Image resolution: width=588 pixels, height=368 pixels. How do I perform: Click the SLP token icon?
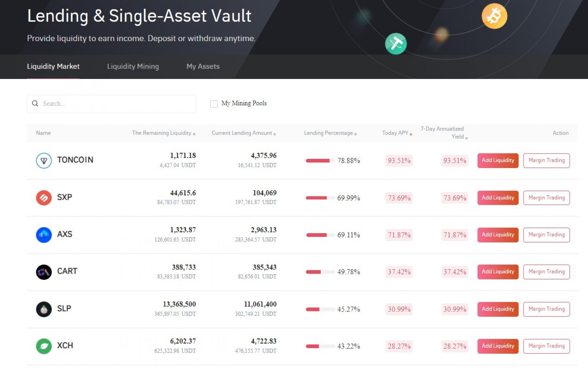click(44, 309)
